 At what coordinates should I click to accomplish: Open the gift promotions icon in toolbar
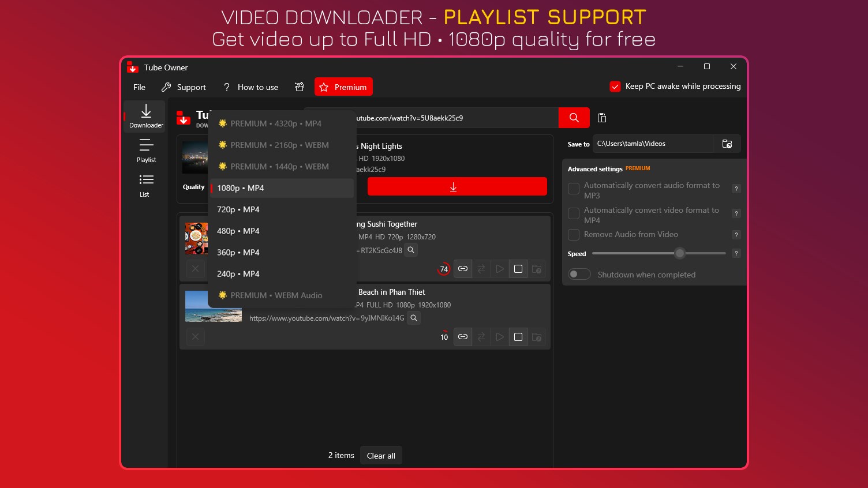(x=299, y=87)
